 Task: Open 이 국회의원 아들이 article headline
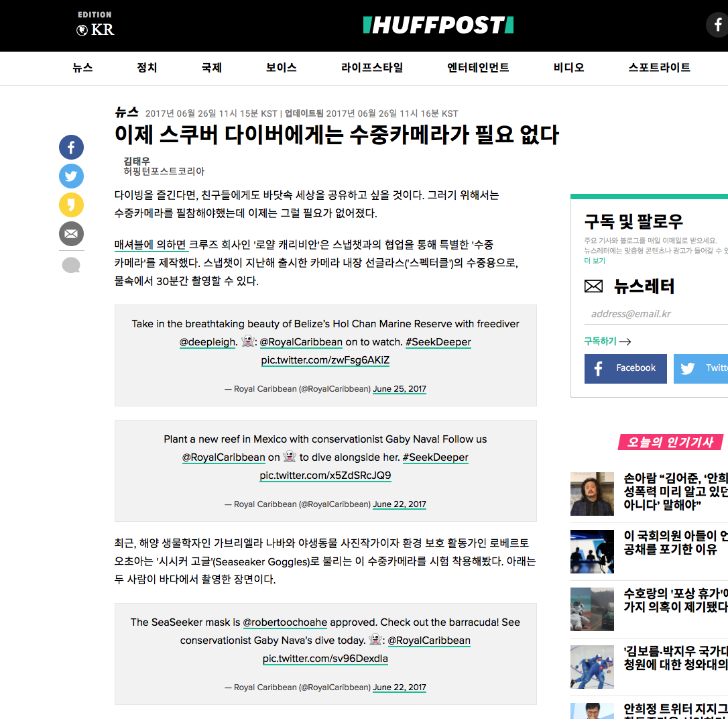click(x=676, y=543)
